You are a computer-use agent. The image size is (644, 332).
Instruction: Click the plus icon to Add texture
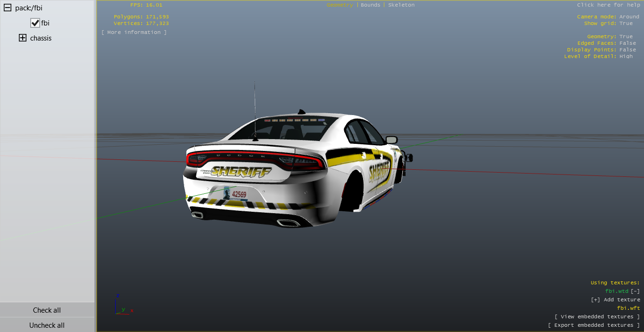(595, 300)
